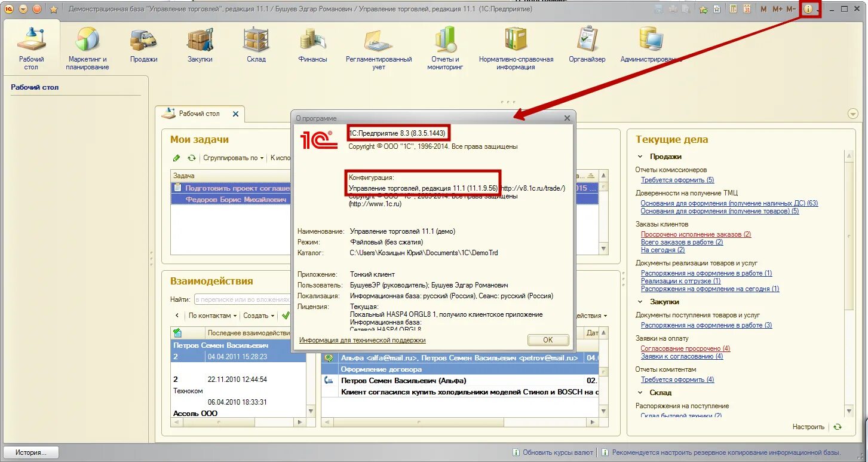Open favorites star in the top-left corner
The height and width of the screenshot is (462, 868).
[x=53, y=9]
